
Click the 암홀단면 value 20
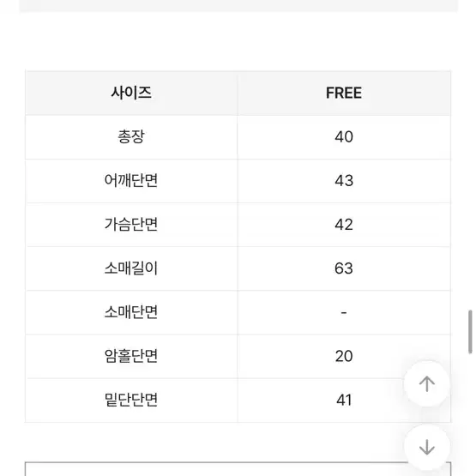(x=344, y=356)
